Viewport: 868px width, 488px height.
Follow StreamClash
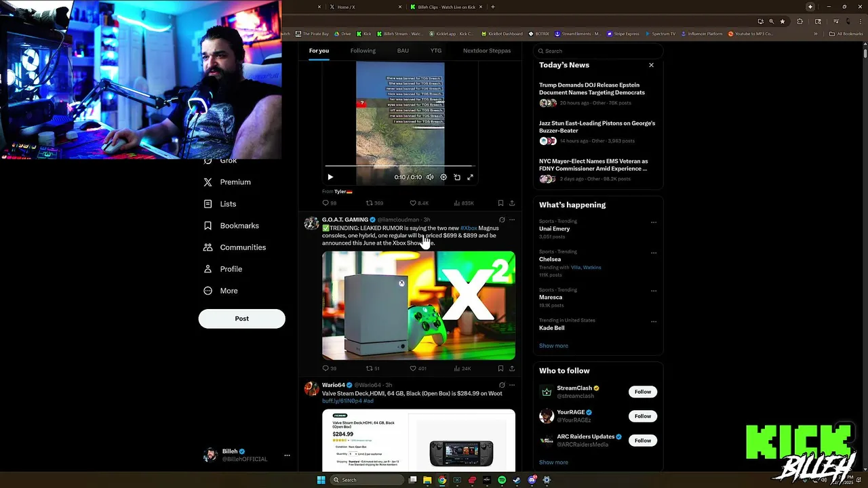(x=643, y=392)
